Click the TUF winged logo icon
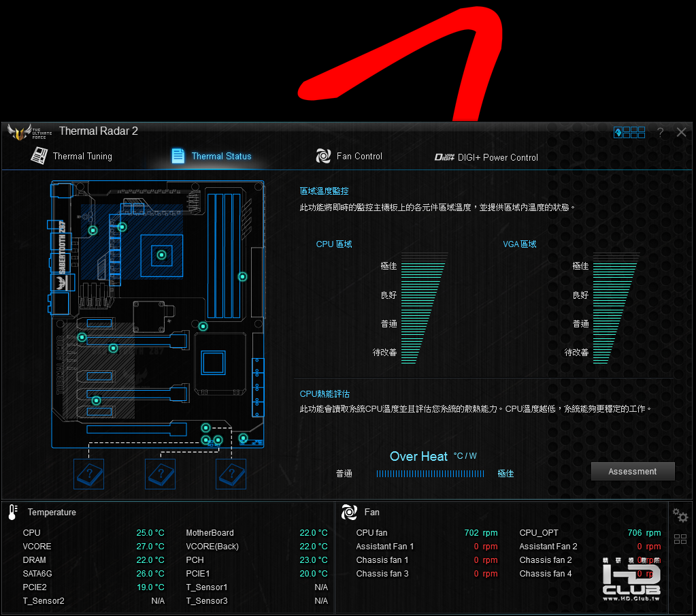Viewport: 696px width, 616px height. (19, 132)
